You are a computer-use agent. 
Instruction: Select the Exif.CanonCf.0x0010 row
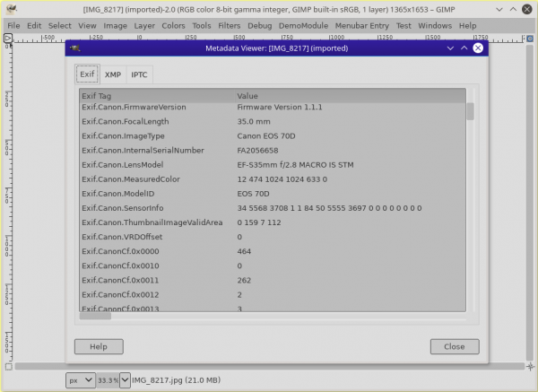coord(273,266)
